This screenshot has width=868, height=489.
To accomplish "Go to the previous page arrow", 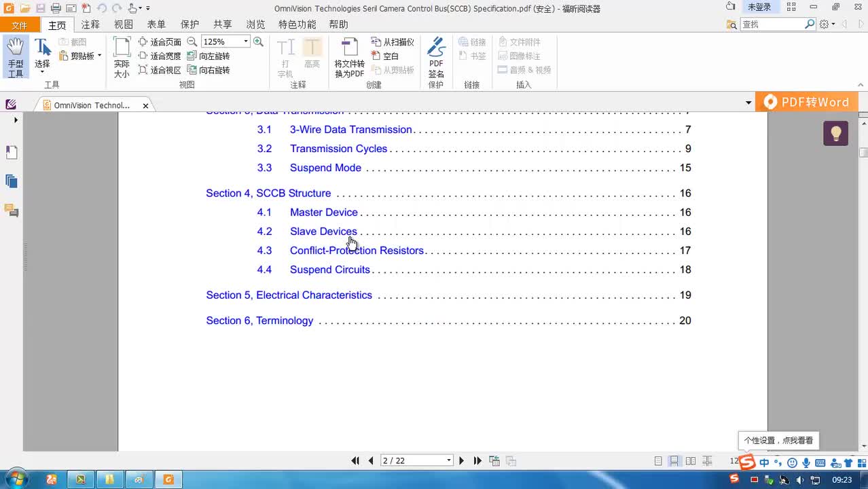I will tap(371, 460).
